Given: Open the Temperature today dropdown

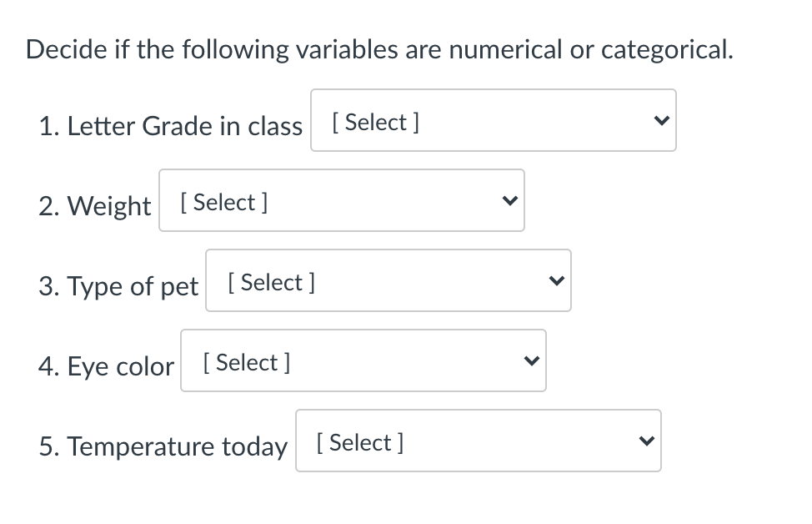Looking at the screenshot, I should tap(478, 441).
